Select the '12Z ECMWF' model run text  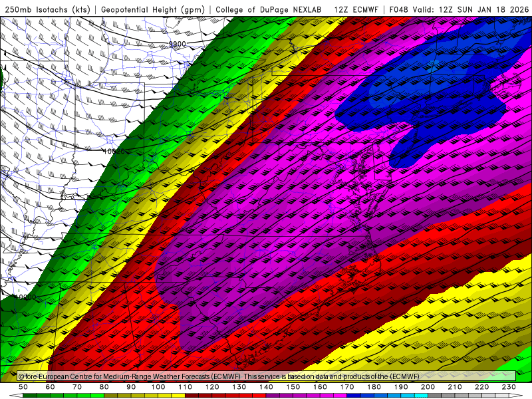pyautogui.click(x=356, y=9)
